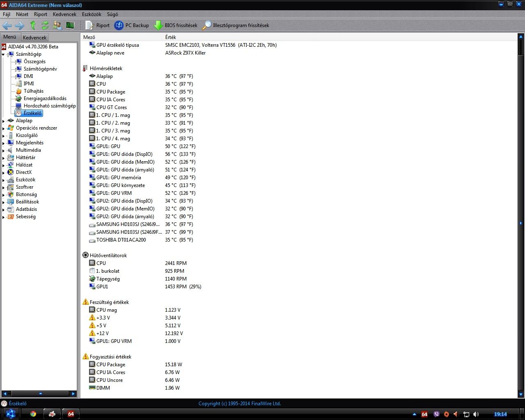Click the Szoftver tree icon
Screen dimensions: 525x420
point(11,187)
